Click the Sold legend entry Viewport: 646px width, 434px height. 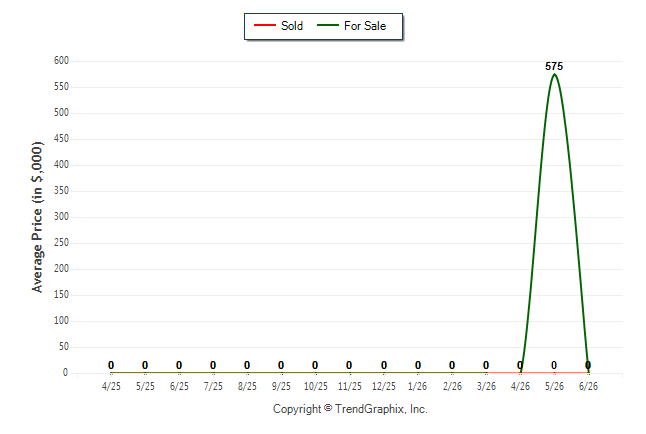[279, 26]
